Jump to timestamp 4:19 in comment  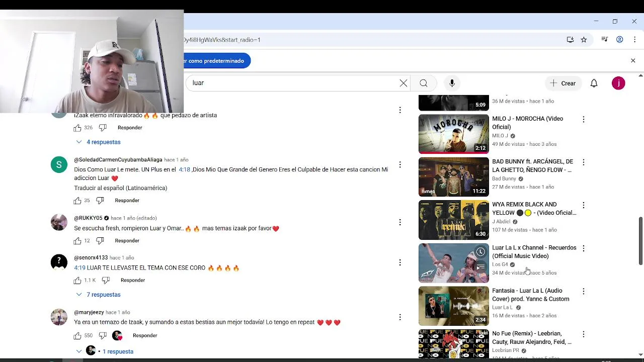(x=79, y=268)
